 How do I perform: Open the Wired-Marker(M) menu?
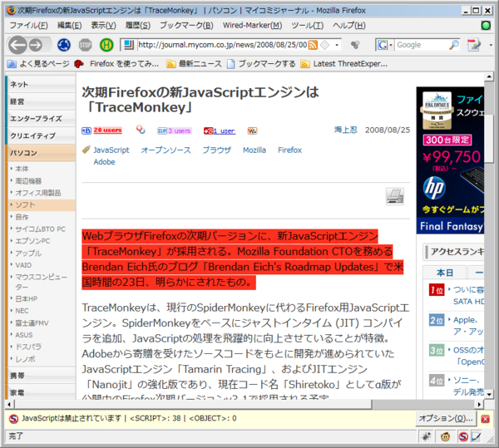252,26
